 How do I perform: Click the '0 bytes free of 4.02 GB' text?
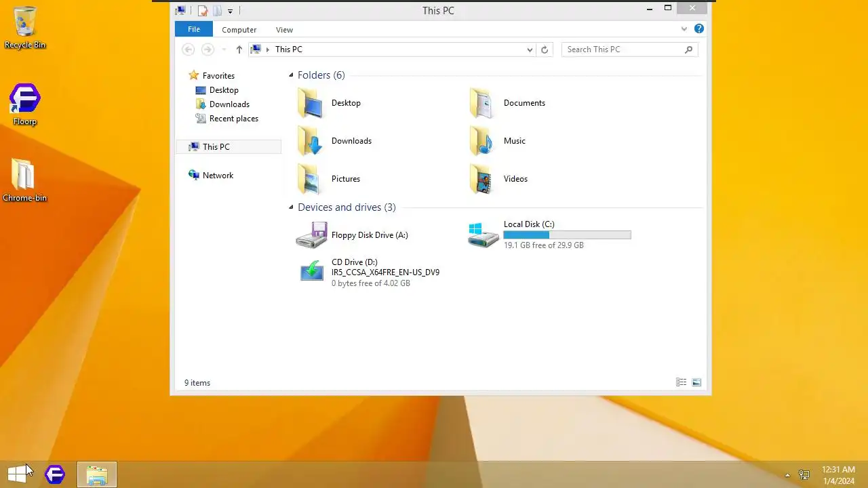[x=371, y=283]
